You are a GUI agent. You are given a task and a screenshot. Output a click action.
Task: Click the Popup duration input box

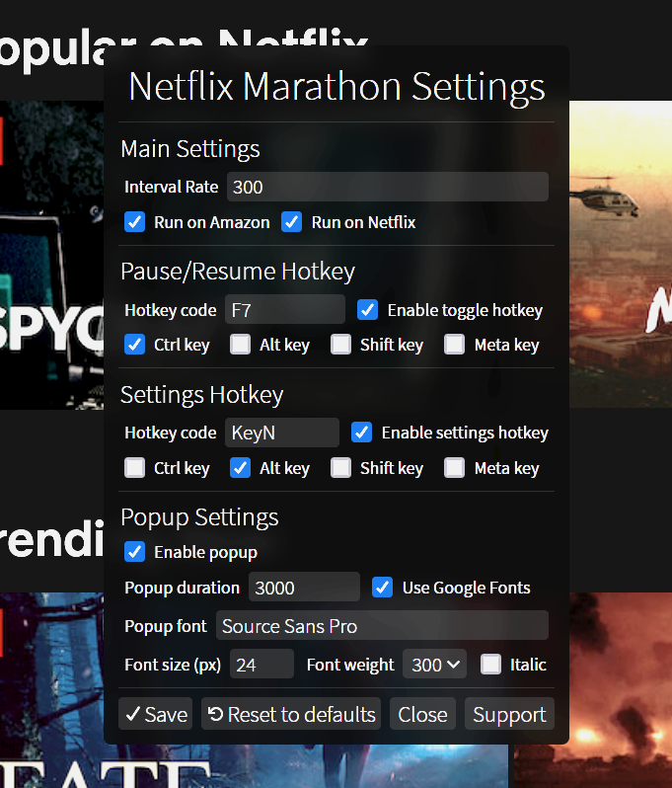coord(304,588)
